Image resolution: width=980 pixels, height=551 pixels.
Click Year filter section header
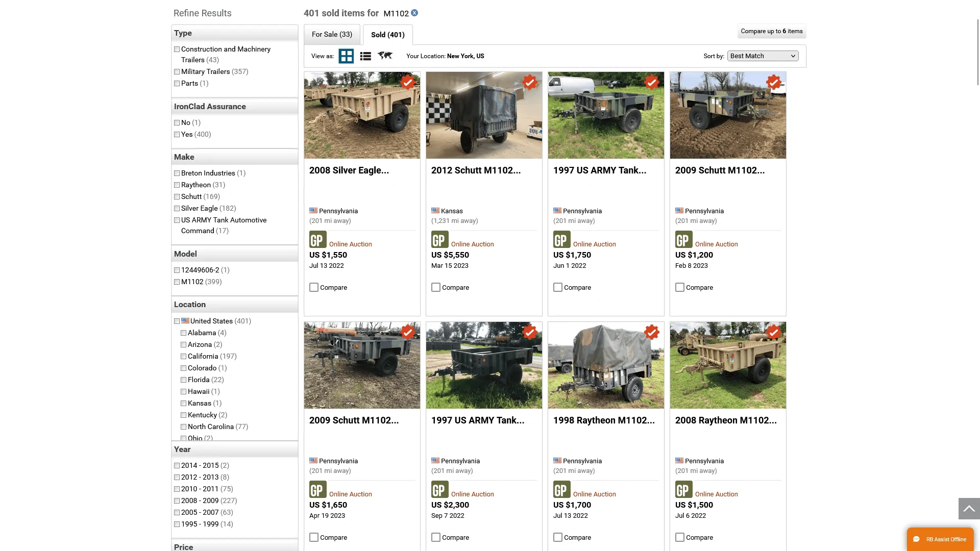tap(234, 449)
